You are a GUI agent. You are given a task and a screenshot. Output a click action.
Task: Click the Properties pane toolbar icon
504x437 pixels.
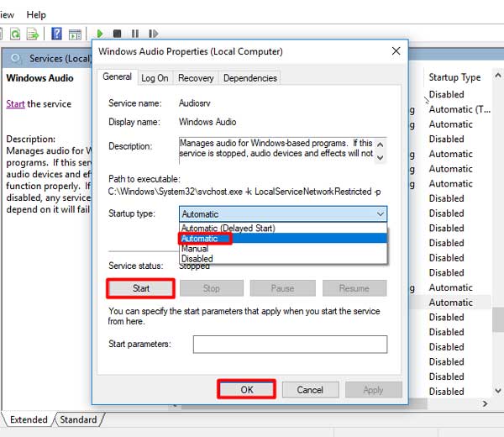tap(76, 34)
